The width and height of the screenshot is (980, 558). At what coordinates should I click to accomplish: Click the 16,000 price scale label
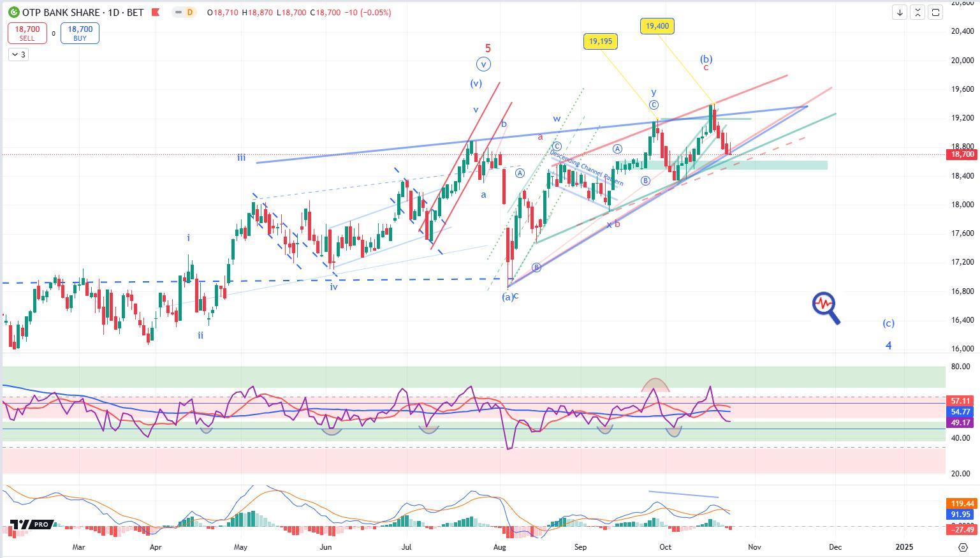tap(962, 349)
